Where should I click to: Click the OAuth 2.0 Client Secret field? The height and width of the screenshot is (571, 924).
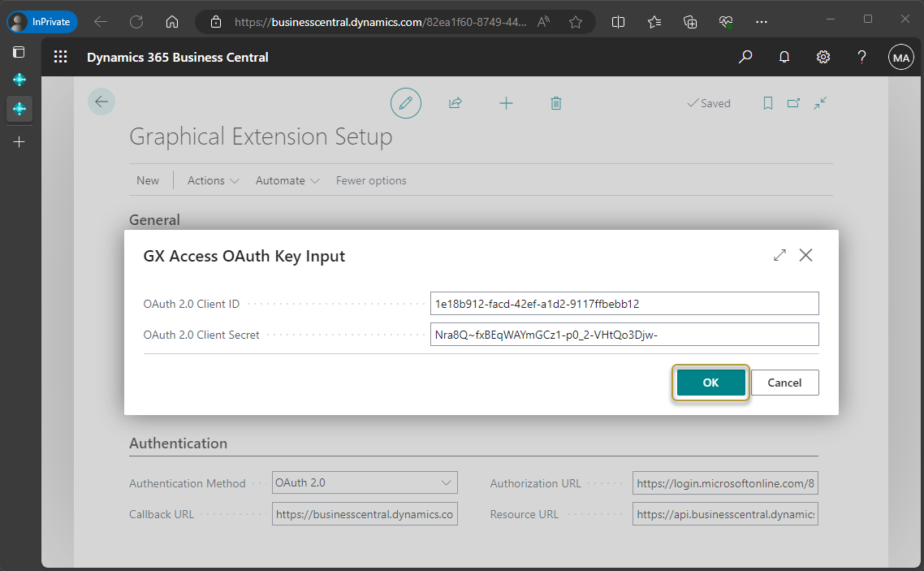click(x=624, y=334)
